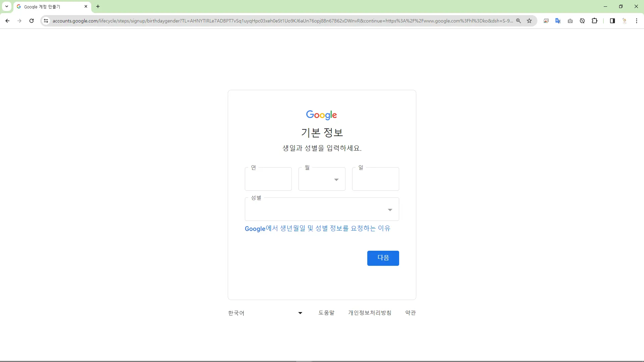This screenshot has height=362, width=644.
Task: Open the tab search dropdown arrow
Action: [x=6, y=6]
